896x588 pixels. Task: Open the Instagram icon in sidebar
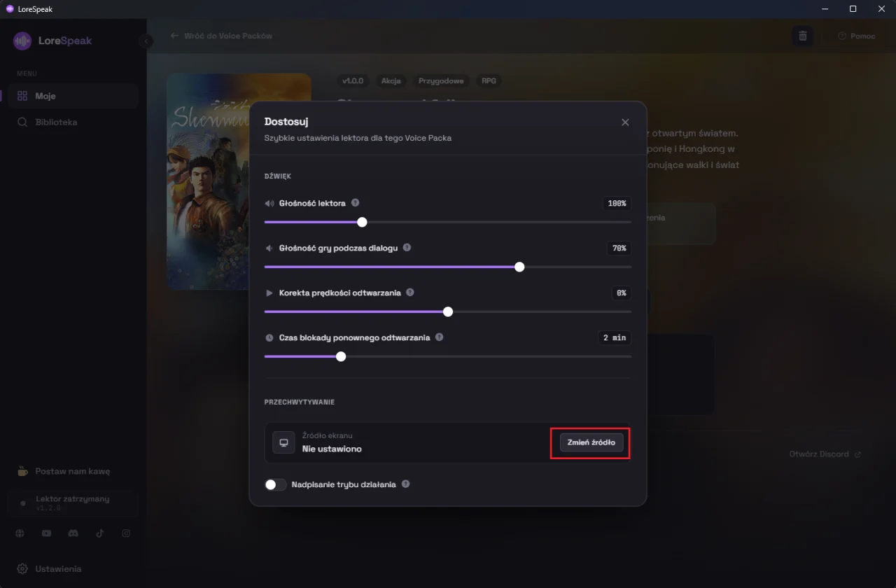[x=126, y=533]
